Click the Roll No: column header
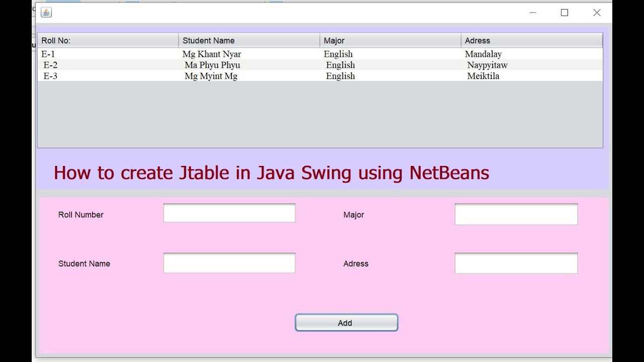The width and height of the screenshot is (644, 362). (x=108, y=41)
